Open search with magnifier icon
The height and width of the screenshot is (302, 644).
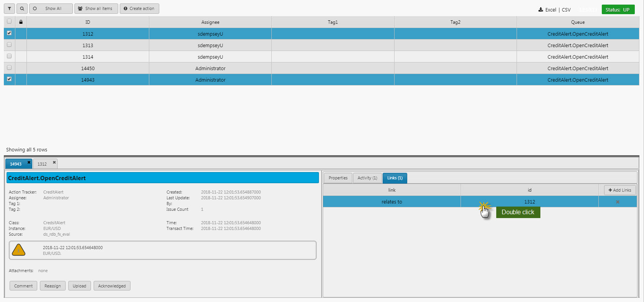[22, 8]
